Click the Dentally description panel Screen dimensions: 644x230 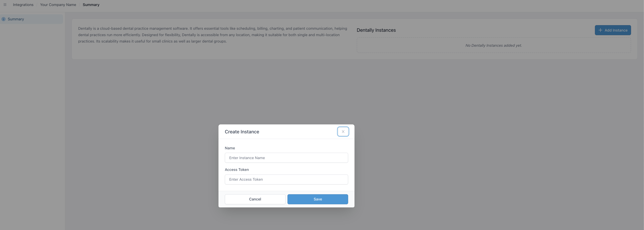point(212,35)
